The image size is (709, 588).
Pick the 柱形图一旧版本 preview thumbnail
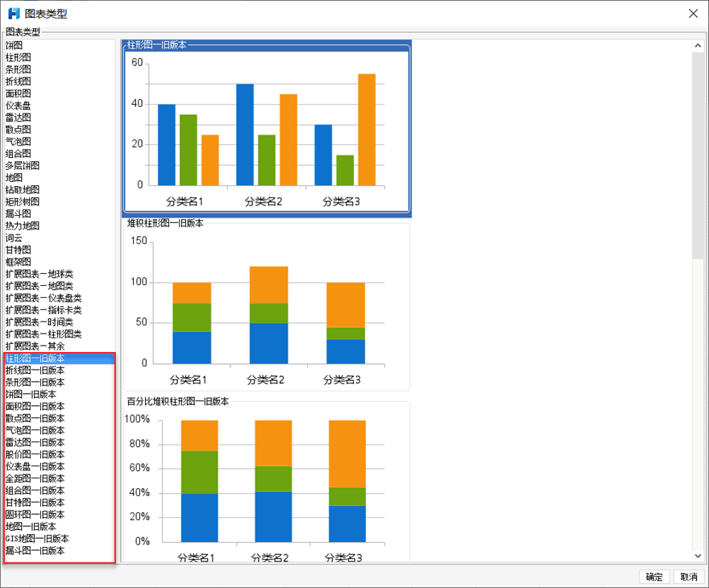[267, 128]
